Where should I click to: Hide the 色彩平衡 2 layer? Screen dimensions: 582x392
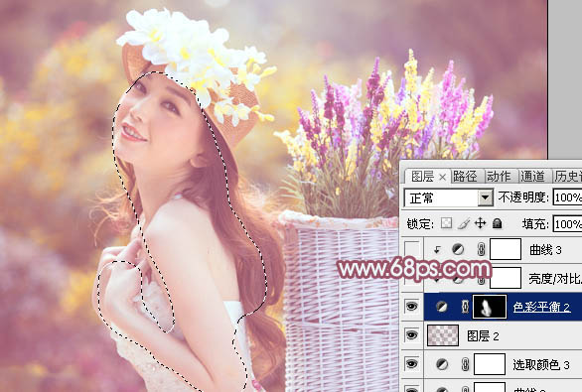(x=411, y=307)
